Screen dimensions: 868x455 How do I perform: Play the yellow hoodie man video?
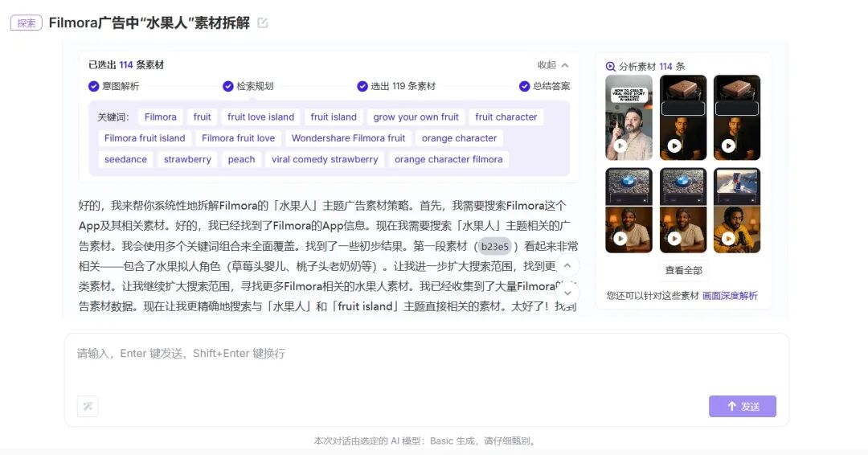tap(728, 239)
